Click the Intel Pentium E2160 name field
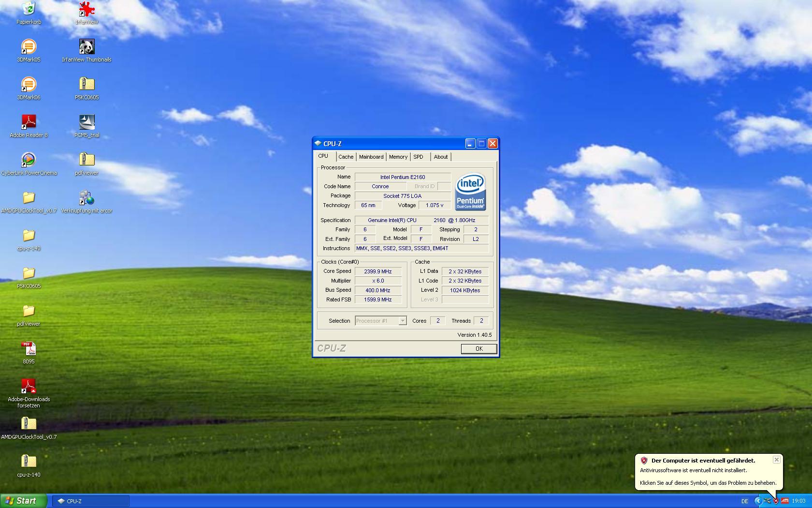This screenshot has height=508, width=812. 403,177
